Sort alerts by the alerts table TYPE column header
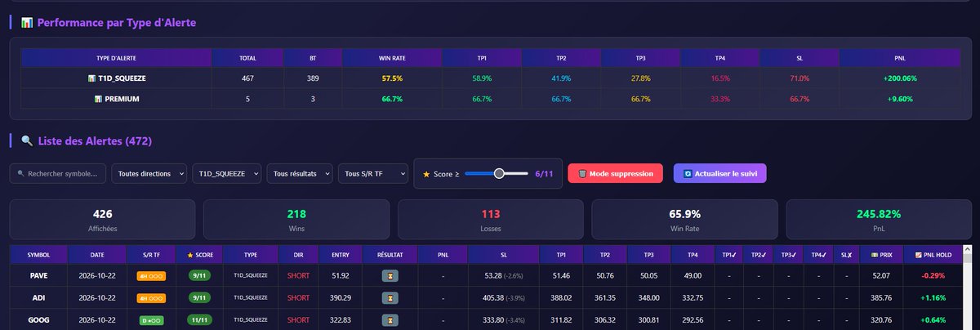 (251, 254)
